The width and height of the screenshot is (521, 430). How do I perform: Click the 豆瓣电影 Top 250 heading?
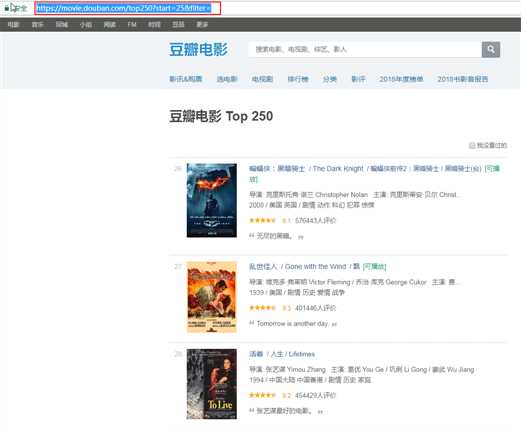(221, 116)
